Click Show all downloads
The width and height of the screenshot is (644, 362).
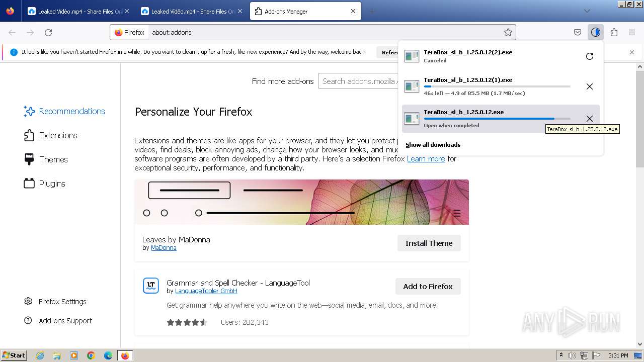pyautogui.click(x=433, y=145)
